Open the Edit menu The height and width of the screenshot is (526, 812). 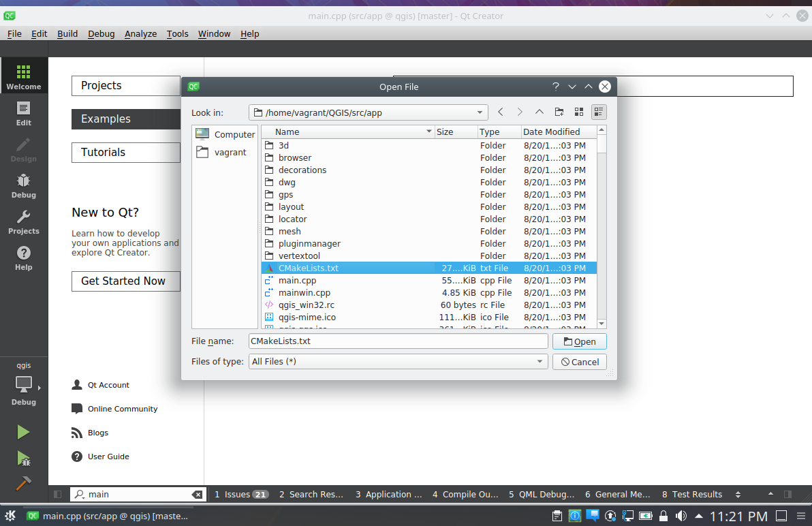40,33
